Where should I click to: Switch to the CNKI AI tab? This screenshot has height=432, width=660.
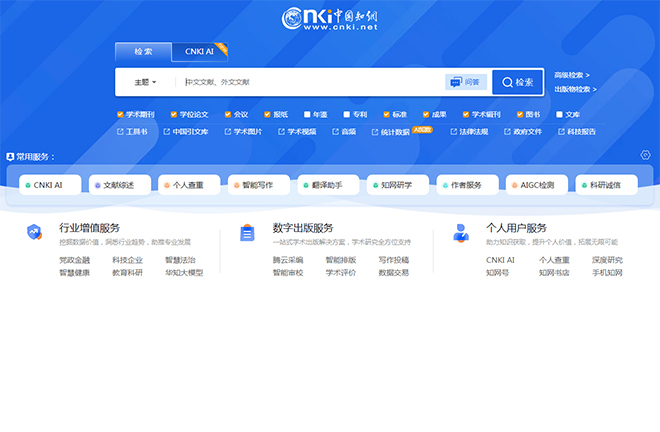pos(200,52)
